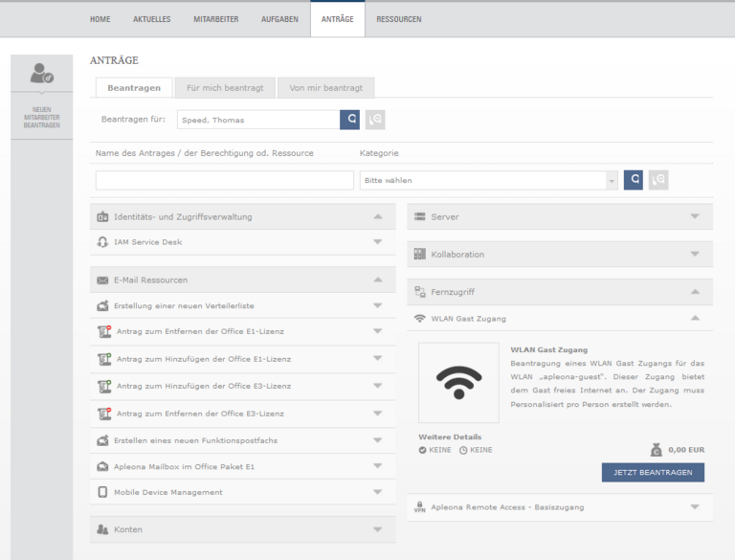Open the Kategorie 'Bitte wählen' dropdown
This screenshot has width=735, height=560.
click(489, 180)
